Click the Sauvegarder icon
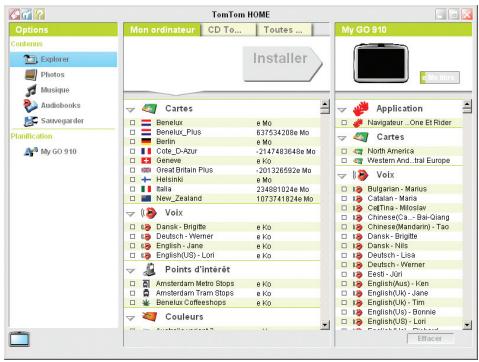The width and height of the screenshot is (479, 362). coord(31,121)
